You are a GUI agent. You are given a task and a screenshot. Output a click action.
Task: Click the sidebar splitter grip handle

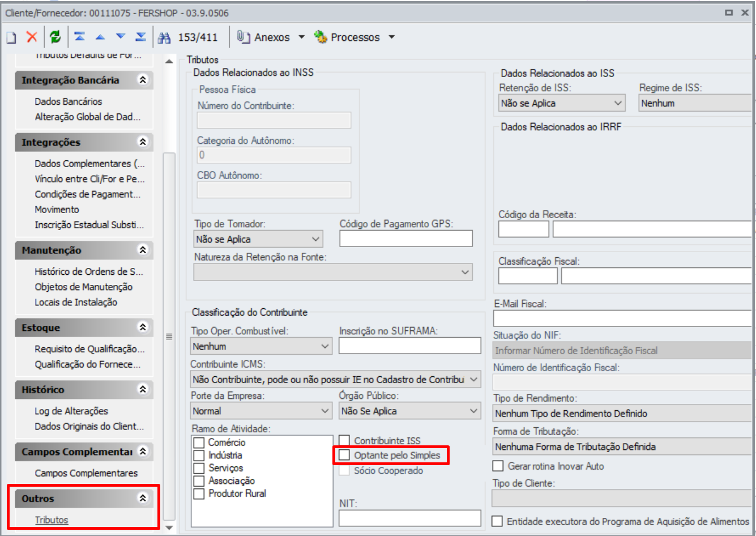tap(169, 336)
